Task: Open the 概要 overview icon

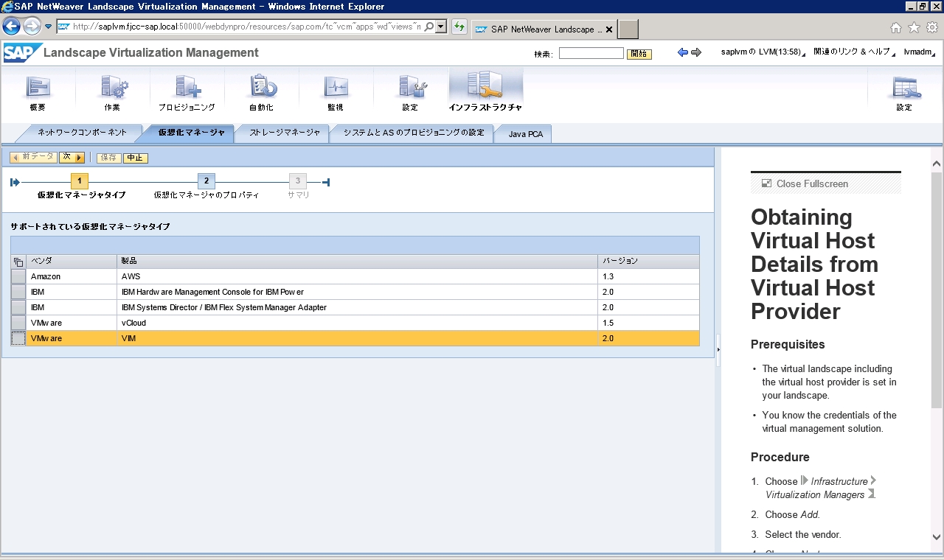Action: click(38, 91)
